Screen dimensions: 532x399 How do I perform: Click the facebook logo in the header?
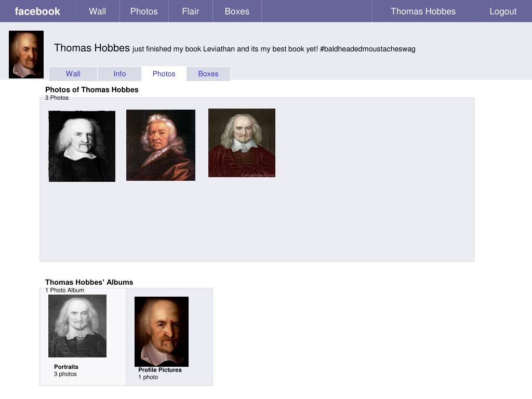(37, 11)
